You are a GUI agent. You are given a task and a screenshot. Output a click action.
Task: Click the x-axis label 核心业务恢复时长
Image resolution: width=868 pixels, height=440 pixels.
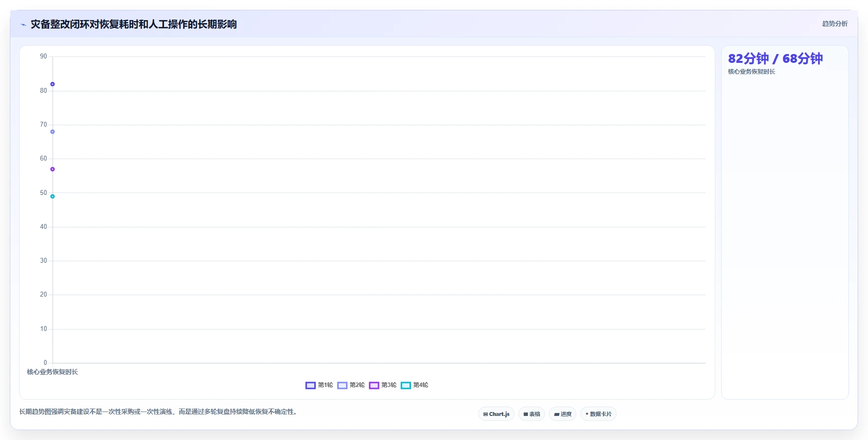(53, 372)
